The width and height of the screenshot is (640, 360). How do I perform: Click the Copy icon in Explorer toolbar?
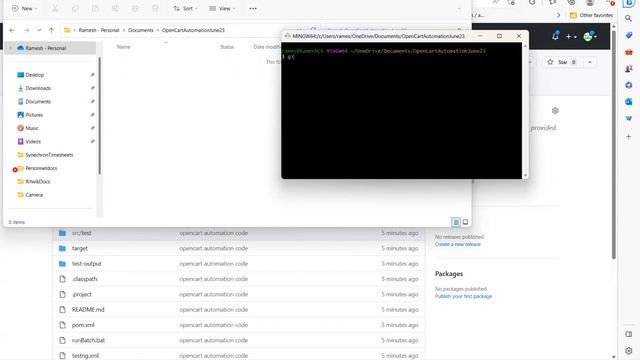click(75, 8)
